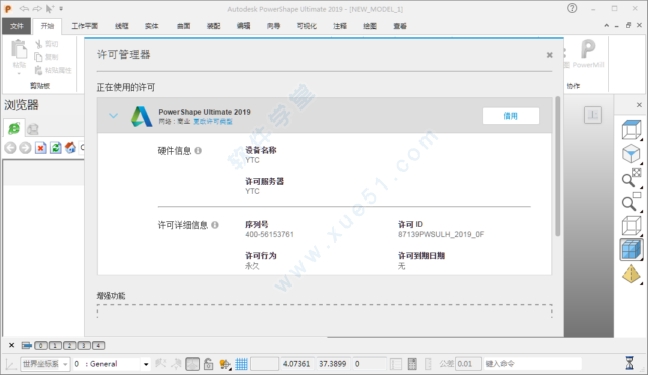Image resolution: width=648 pixels, height=375 pixels.
Task: Click the Copy (复制) icon
Action: pos(38,57)
